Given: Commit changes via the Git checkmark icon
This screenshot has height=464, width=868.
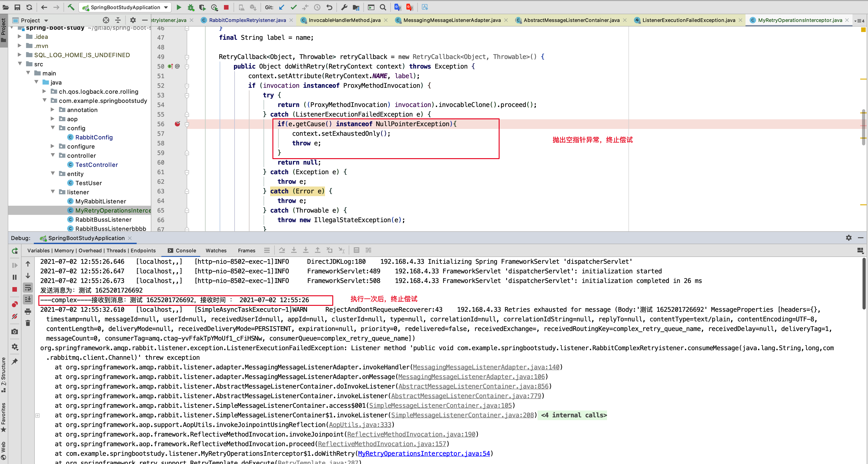Looking at the screenshot, I should pos(293,7).
